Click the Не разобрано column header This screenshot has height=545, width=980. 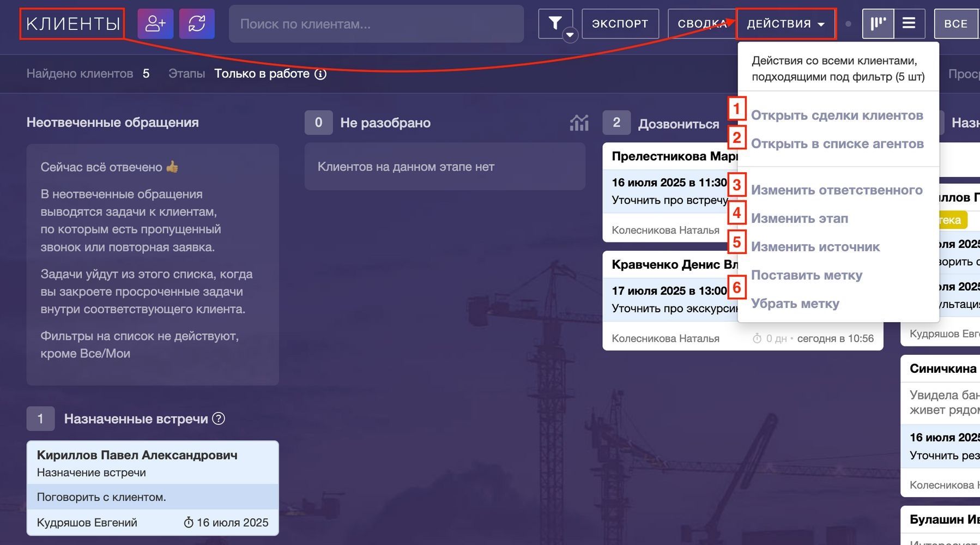pos(385,123)
